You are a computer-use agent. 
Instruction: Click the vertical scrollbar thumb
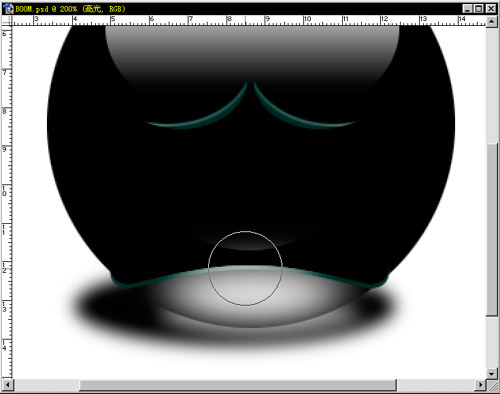[492, 230]
